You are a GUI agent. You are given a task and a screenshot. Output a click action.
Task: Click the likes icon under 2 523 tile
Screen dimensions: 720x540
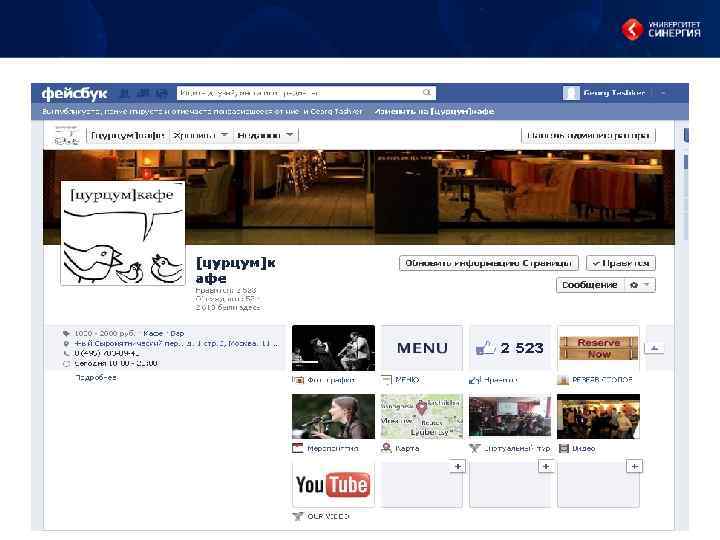click(x=474, y=380)
